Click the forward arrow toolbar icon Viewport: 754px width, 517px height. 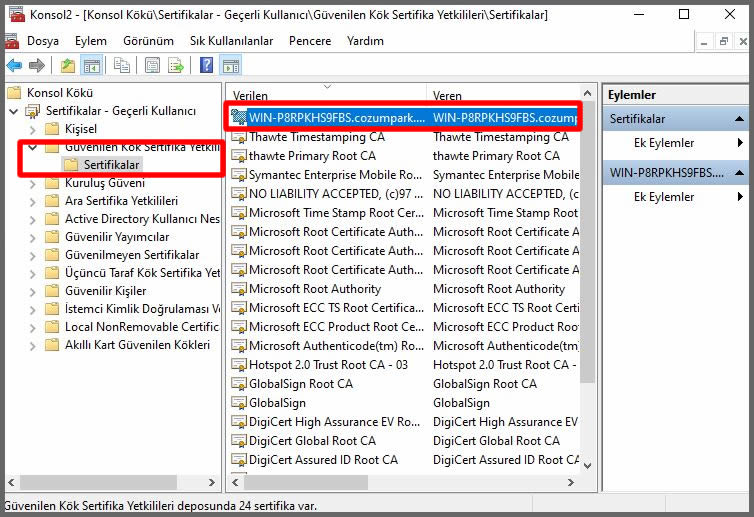pos(37,65)
